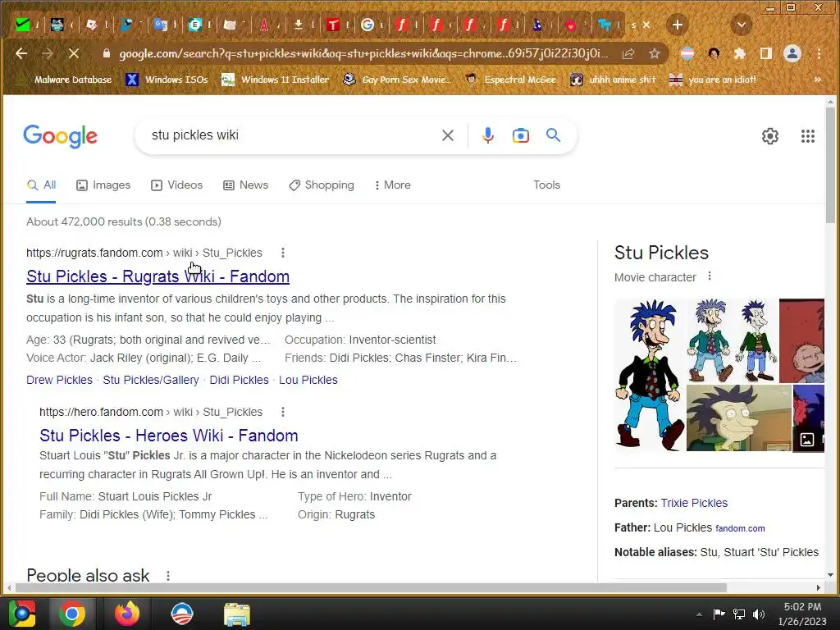Show hidden bookmarks with double chevron
840x630 pixels.
(x=818, y=80)
